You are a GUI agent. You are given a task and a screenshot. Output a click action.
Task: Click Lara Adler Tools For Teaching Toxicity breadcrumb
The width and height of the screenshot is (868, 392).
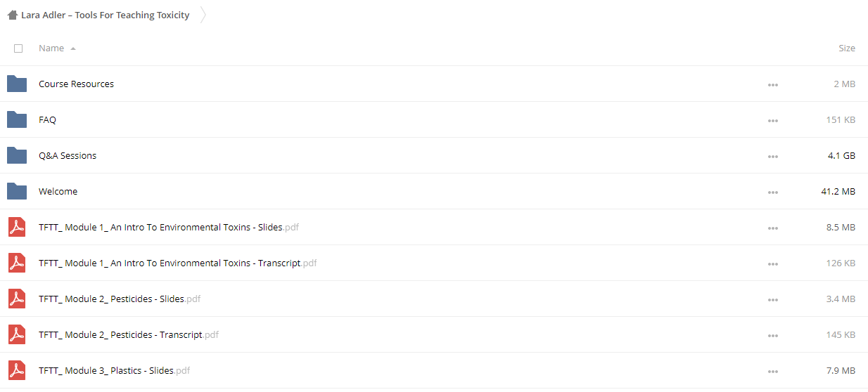(106, 15)
